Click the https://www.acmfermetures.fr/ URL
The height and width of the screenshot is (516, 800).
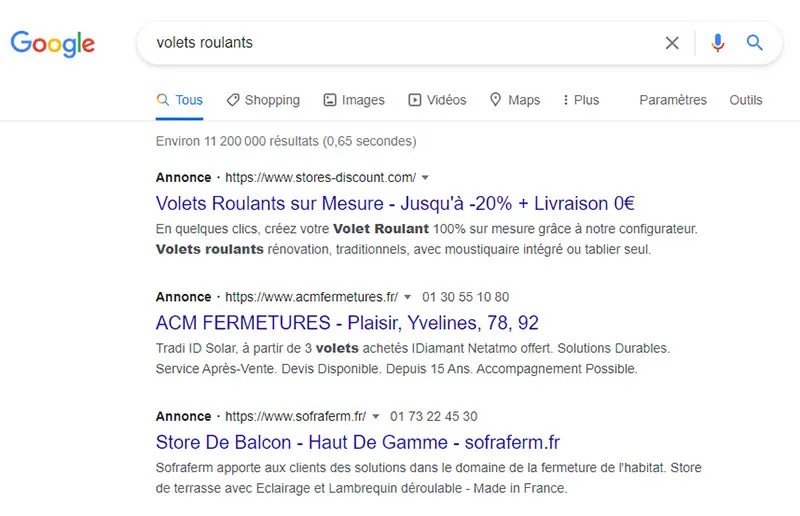311,297
